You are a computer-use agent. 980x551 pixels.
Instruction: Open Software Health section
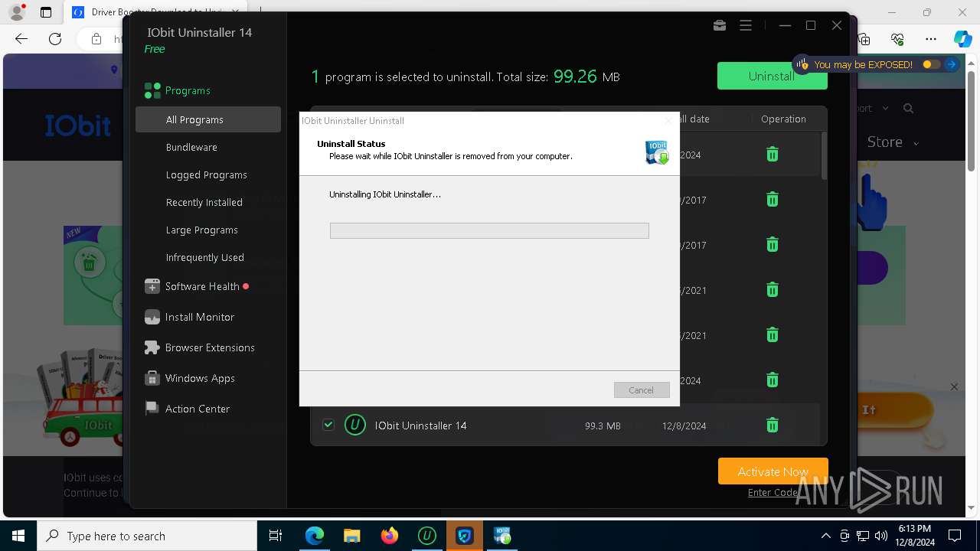(202, 286)
